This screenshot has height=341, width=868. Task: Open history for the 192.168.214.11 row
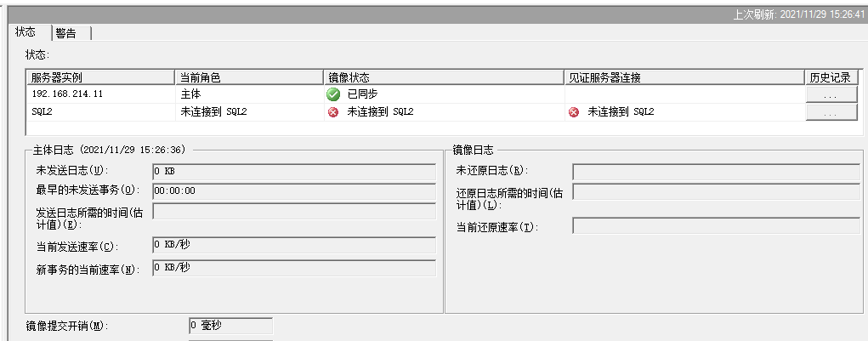pyautogui.click(x=831, y=94)
